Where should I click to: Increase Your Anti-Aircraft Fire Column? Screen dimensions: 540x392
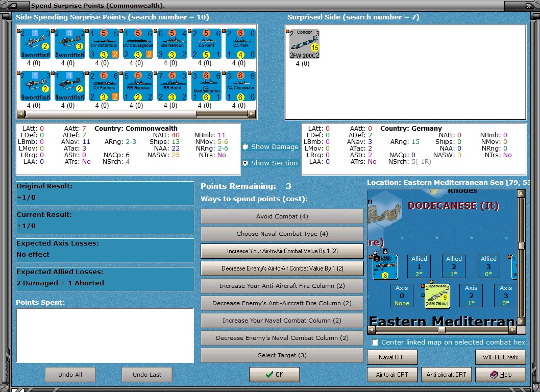click(x=282, y=285)
